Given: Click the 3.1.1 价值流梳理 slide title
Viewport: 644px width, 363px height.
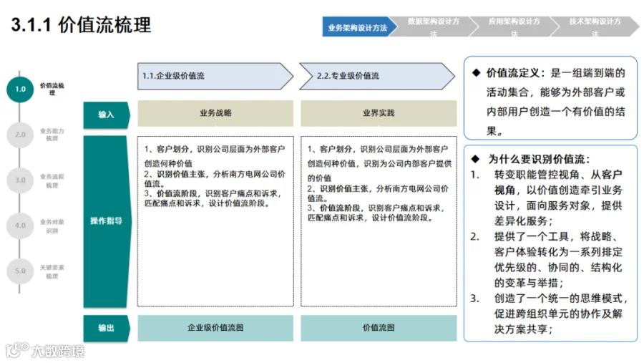Looking at the screenshot, I should [x=81, y=24].
